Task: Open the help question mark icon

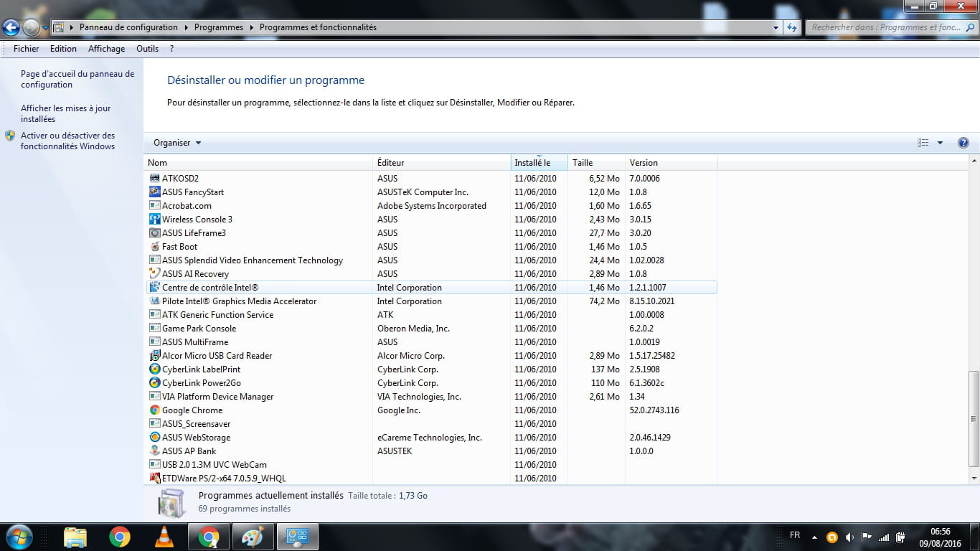Action: (x=963, y=143)
